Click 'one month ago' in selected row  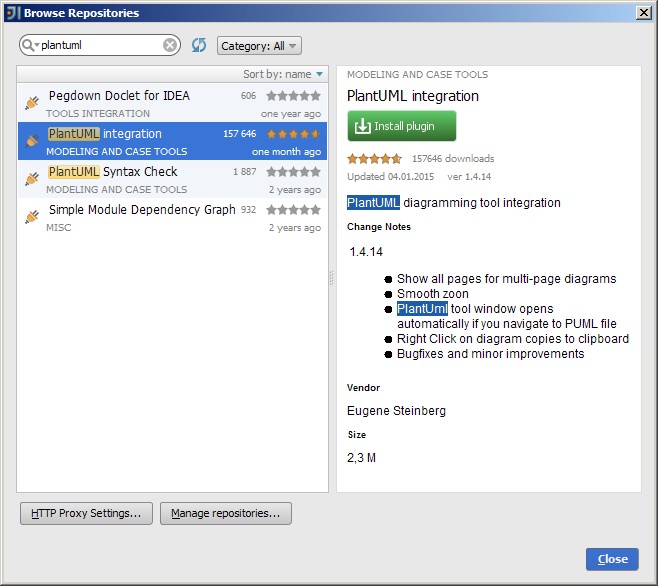coord(287,152)
